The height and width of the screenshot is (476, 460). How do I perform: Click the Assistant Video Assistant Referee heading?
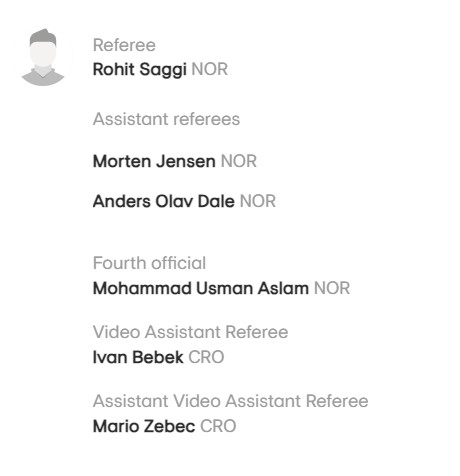pyautogui.click(x=231, y=401)
